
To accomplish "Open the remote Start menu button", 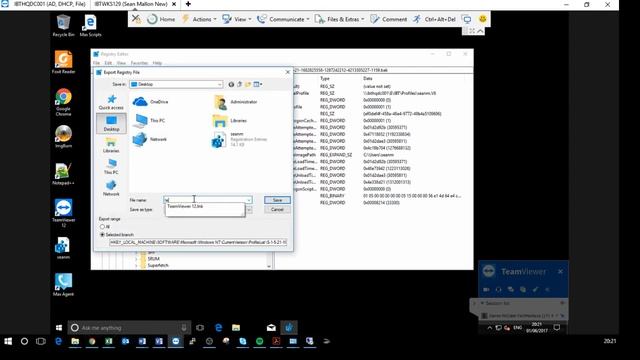I will click(58, 328).
